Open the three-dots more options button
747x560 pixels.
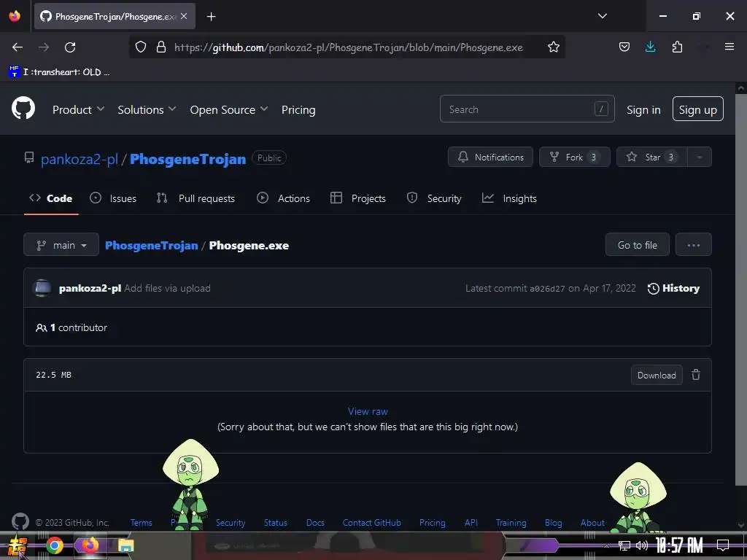pyautogui.click(x=693, y=245)
